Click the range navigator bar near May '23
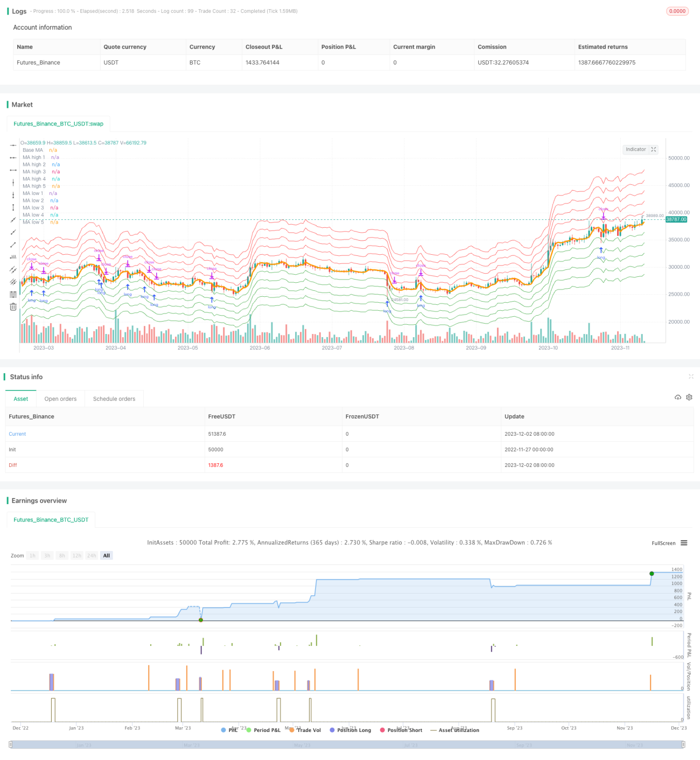 coord(302,745)
